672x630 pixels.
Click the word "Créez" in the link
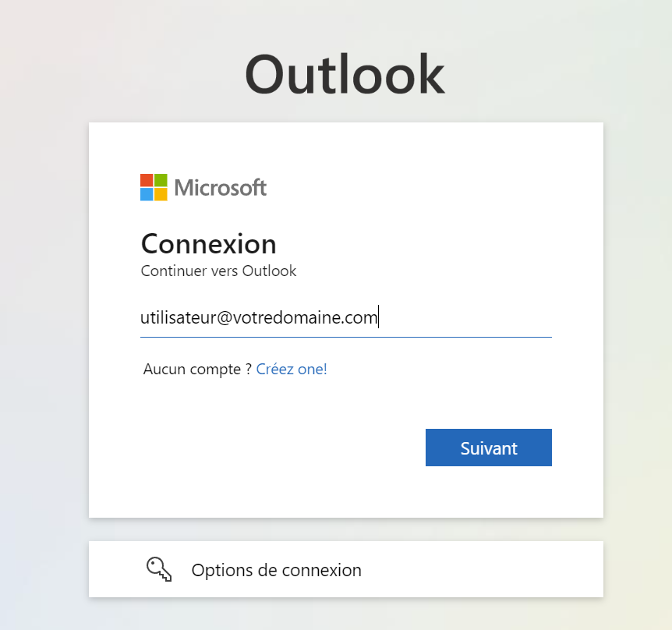pyautogui.click(x=274, y=369)
